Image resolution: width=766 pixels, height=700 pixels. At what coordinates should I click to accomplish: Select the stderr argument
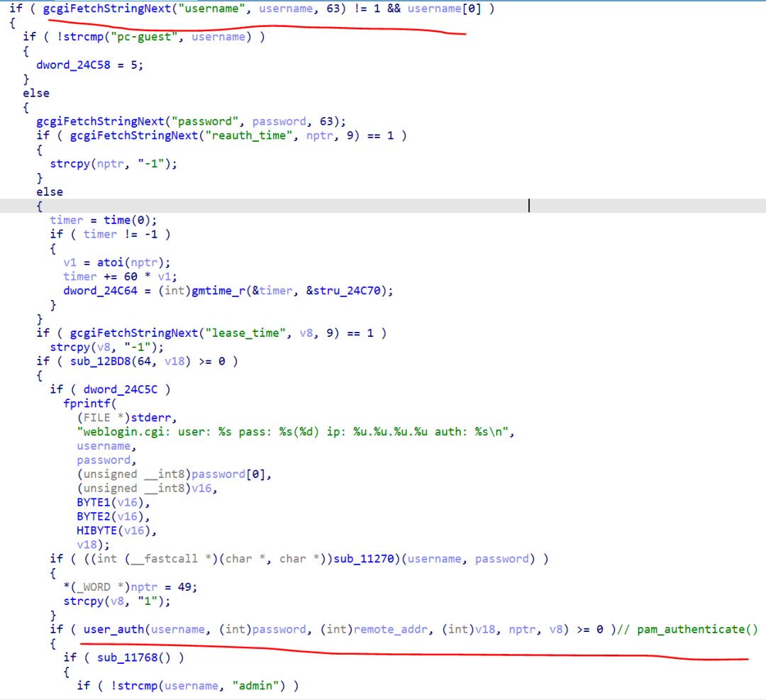pyautogui.click(x=150, y=418)
